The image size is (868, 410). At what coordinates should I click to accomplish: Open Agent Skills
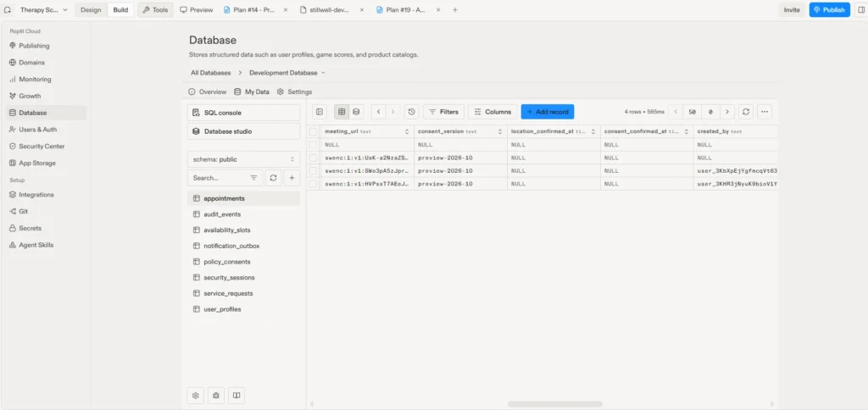44,245
